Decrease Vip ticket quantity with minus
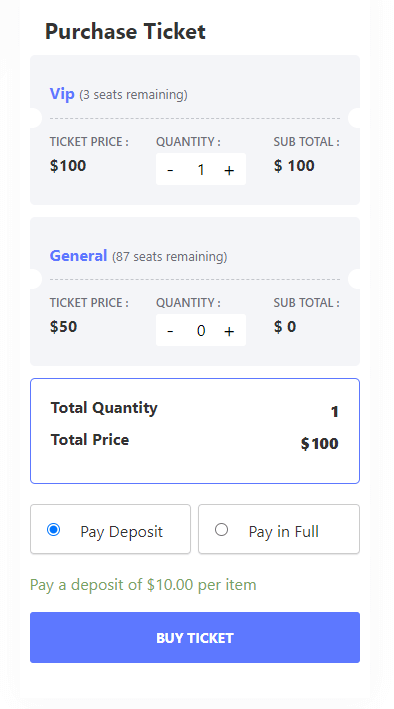The width and height of the screenshot is (394, 709). coord(170,170)
